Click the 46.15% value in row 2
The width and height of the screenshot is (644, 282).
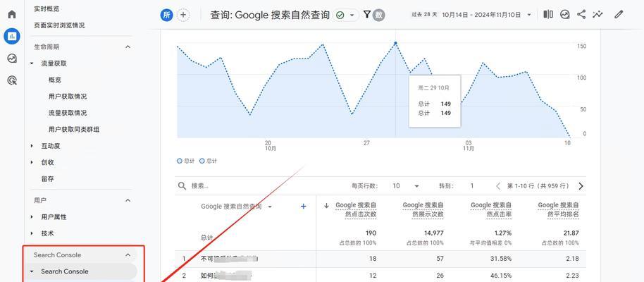coord(500,276)
